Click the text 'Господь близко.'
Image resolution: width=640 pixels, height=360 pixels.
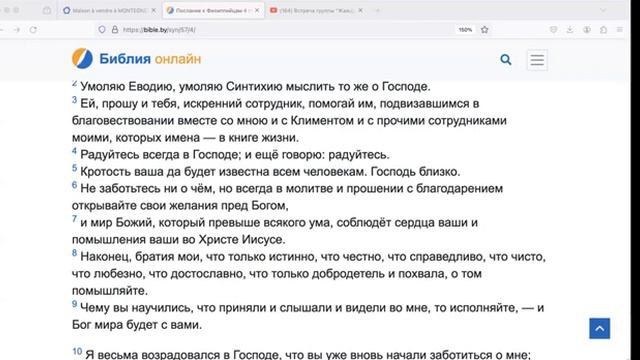click(416, 172)
